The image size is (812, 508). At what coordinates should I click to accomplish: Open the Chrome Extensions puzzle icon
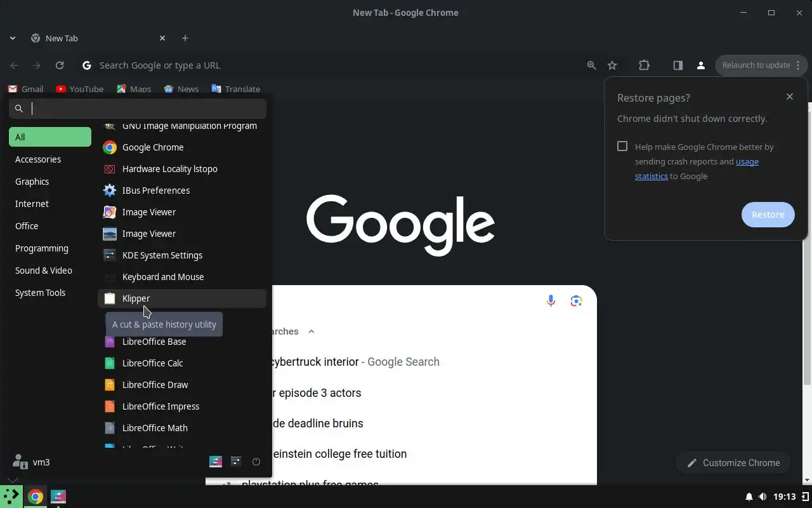click(644, 65)
